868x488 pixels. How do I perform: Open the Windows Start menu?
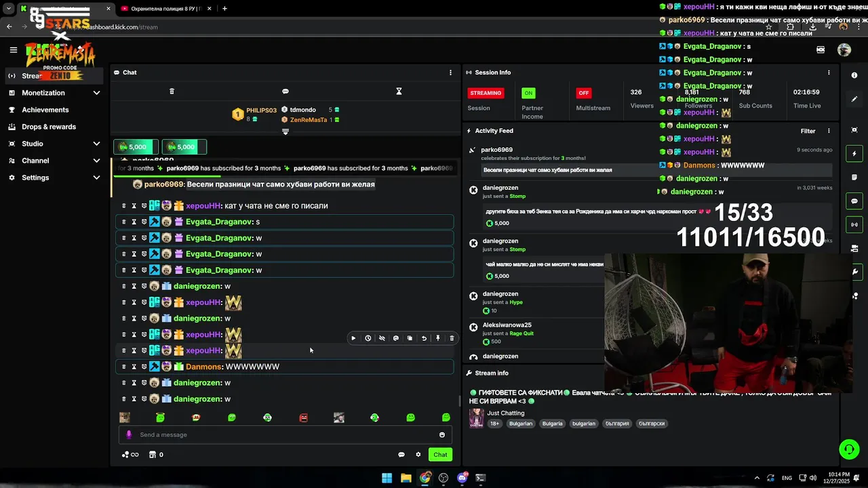point(387,478)
